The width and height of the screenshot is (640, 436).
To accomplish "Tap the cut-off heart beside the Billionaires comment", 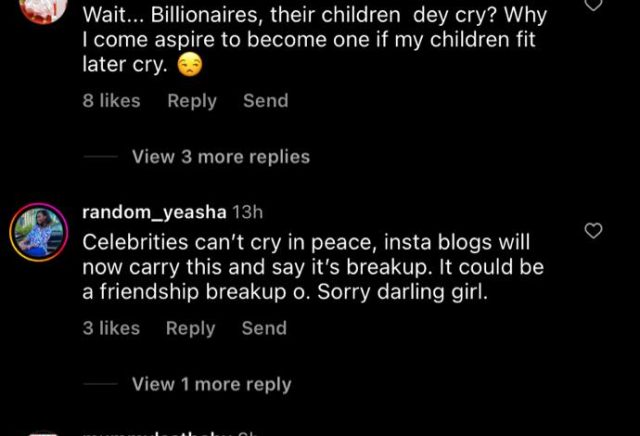I will [593, 5].
